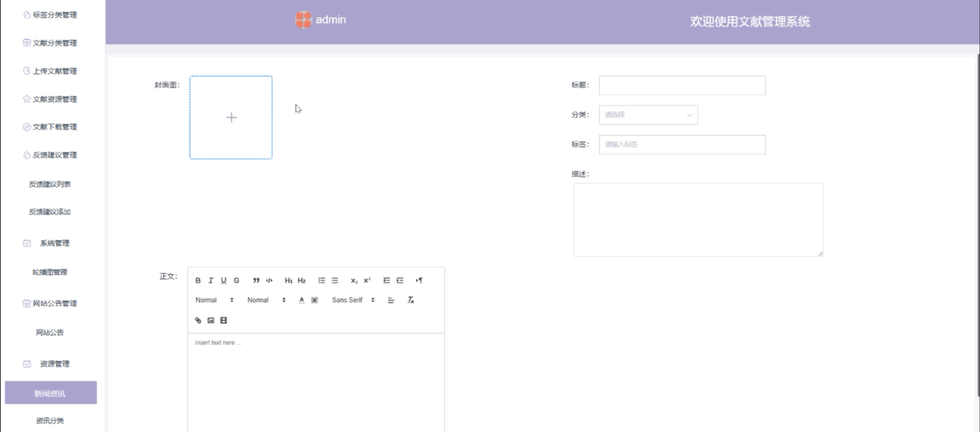Insert a blockquote in the editor
The width and height of the screenshot is (980, 432).
pyautogui.click(x=256, y=281)
